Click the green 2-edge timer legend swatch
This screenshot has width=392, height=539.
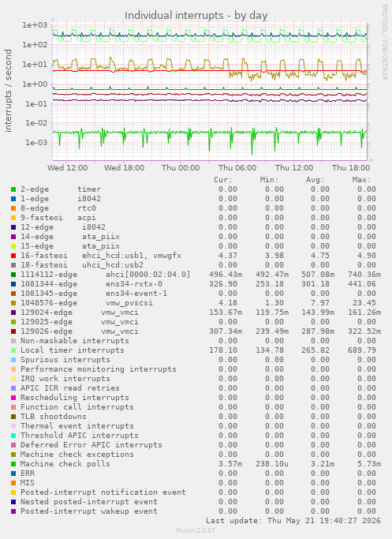pyautogui.click(x=13, y=189)
